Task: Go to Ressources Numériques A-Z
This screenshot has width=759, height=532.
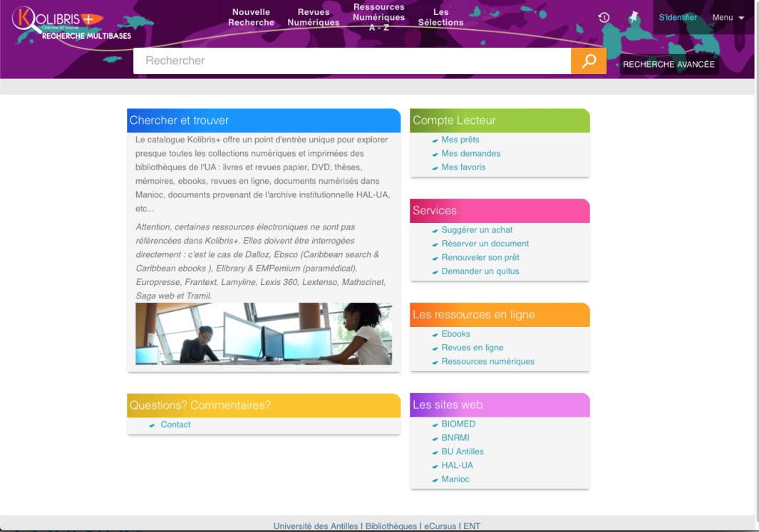Action: click(378, 17)
